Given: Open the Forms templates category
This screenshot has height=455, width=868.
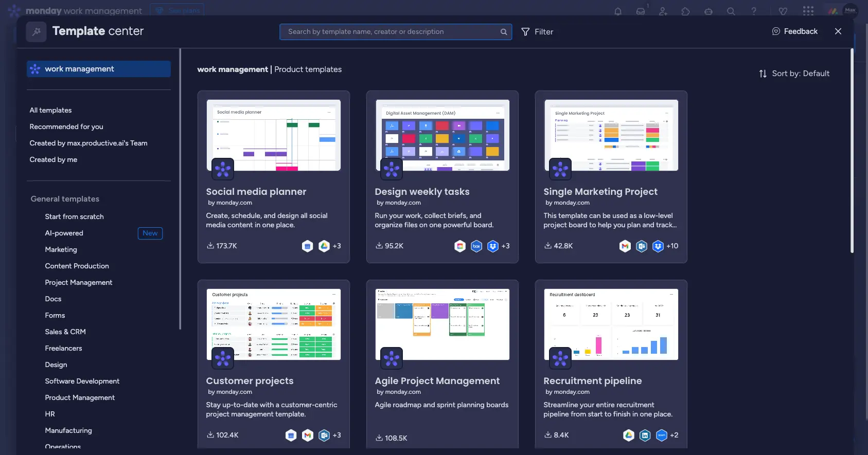Looking at the screenshot, I should [55, 315].
